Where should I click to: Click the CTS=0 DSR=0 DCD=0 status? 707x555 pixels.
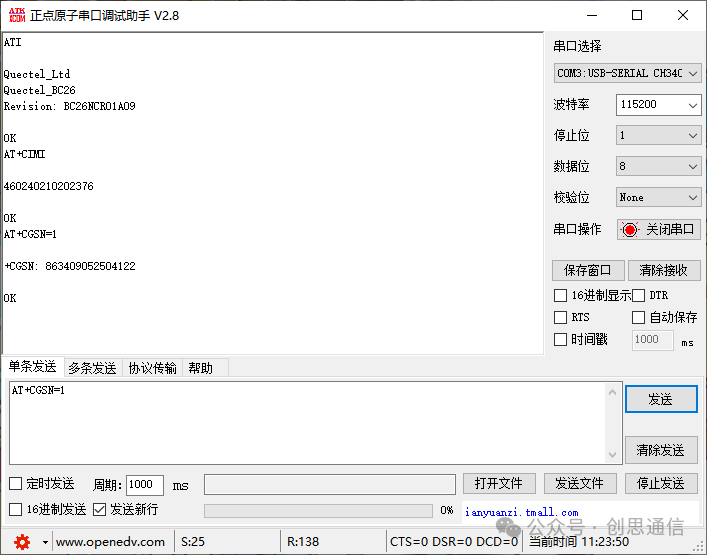[454, 541]
